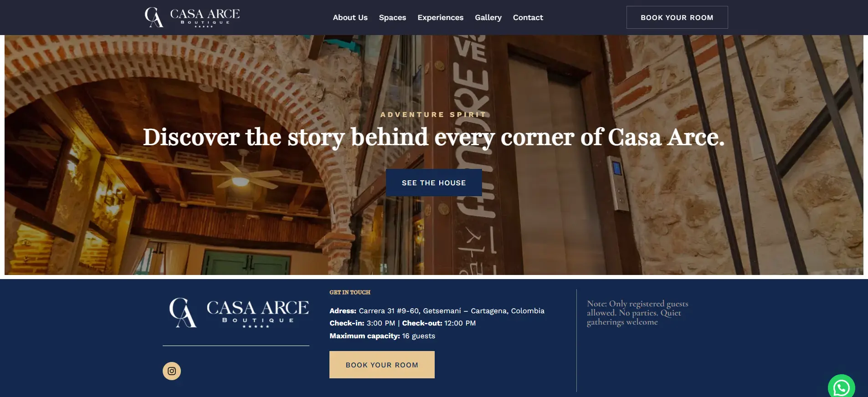868x397 pixels.
Task: Navigate to the Gallery page
Action: click(x=488, y=17)
